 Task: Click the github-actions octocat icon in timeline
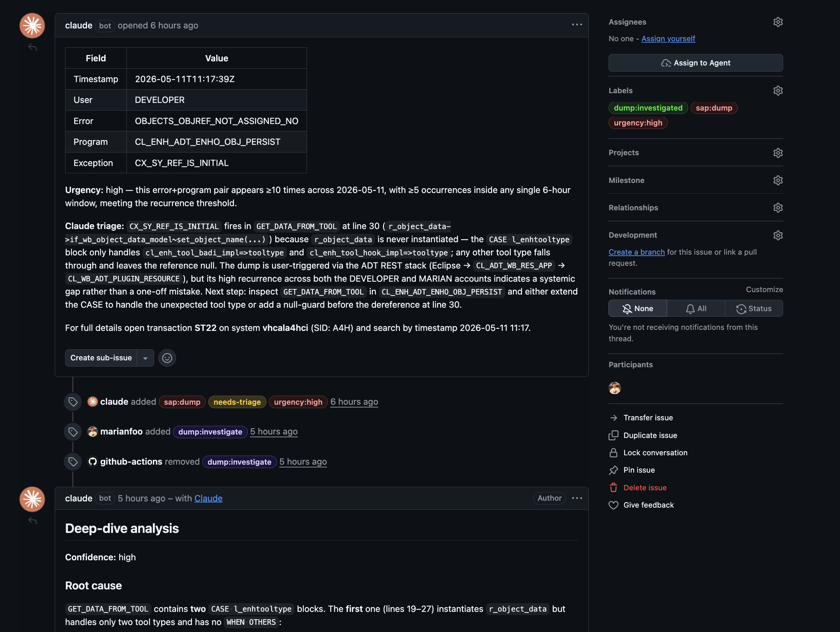[92, 462]
